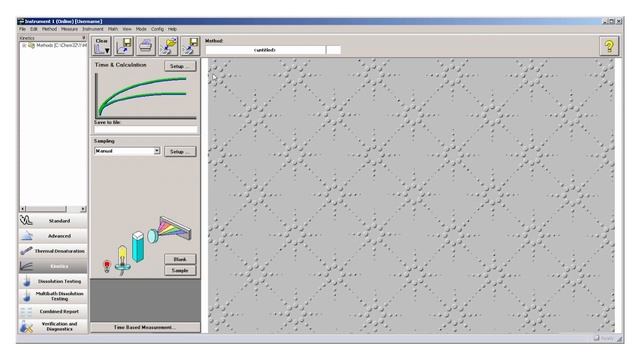Open the Instrument menu
Screen dimensions: 640x360
pos(93,29)
